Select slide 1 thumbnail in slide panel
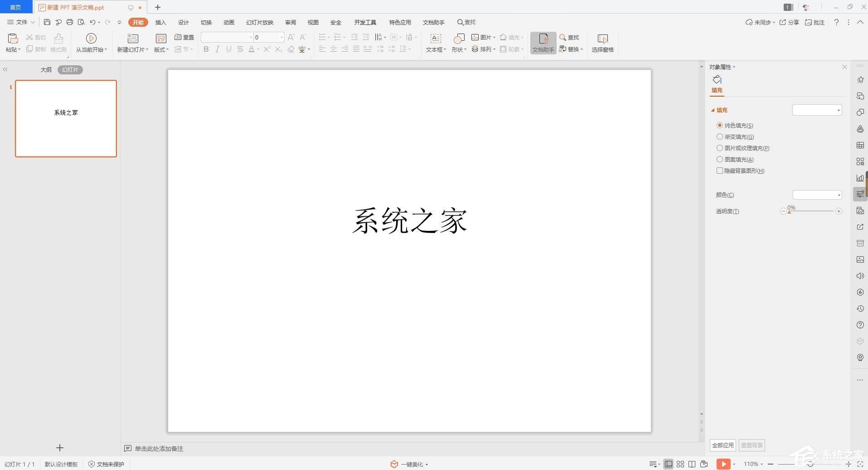The width and height of the screenshot is (868, 470). coord(66,118)
